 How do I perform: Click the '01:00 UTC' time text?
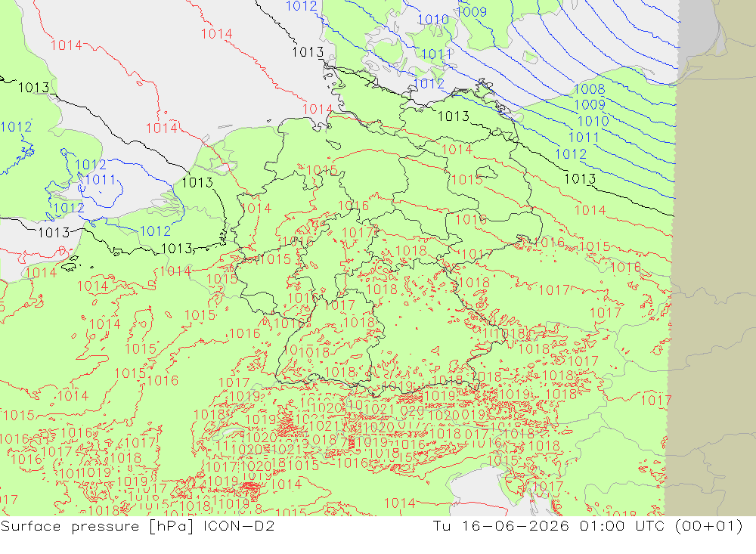[622, 525]
